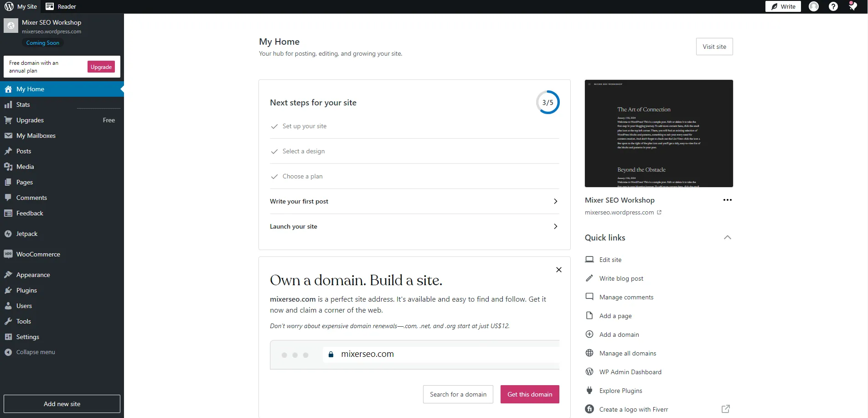Click the Upgrade button in sidebar
868x418 pixels.
click(x=101, y=67)
